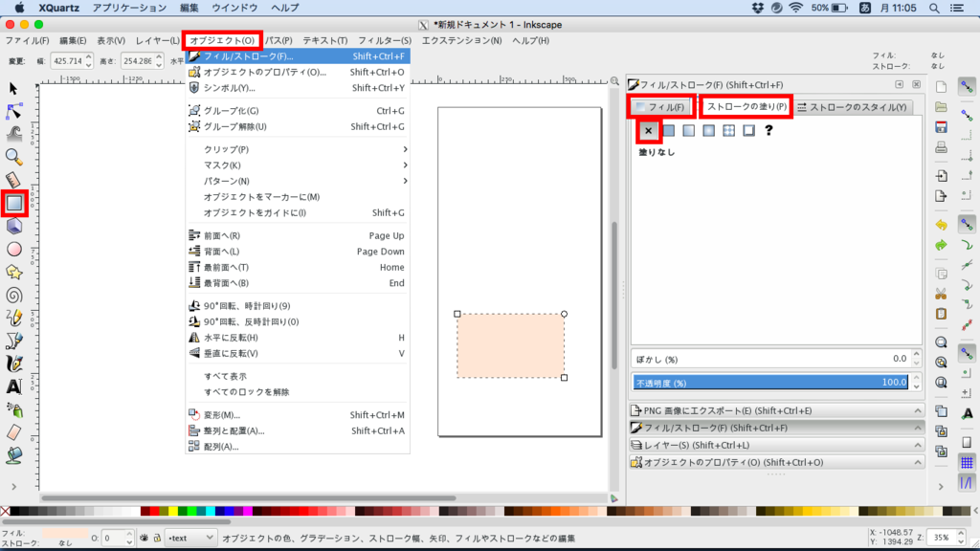Choose the Flat color fill option
Image resolution: width=980 pixels, height=551 pixels.
click(x=669, y=130)
